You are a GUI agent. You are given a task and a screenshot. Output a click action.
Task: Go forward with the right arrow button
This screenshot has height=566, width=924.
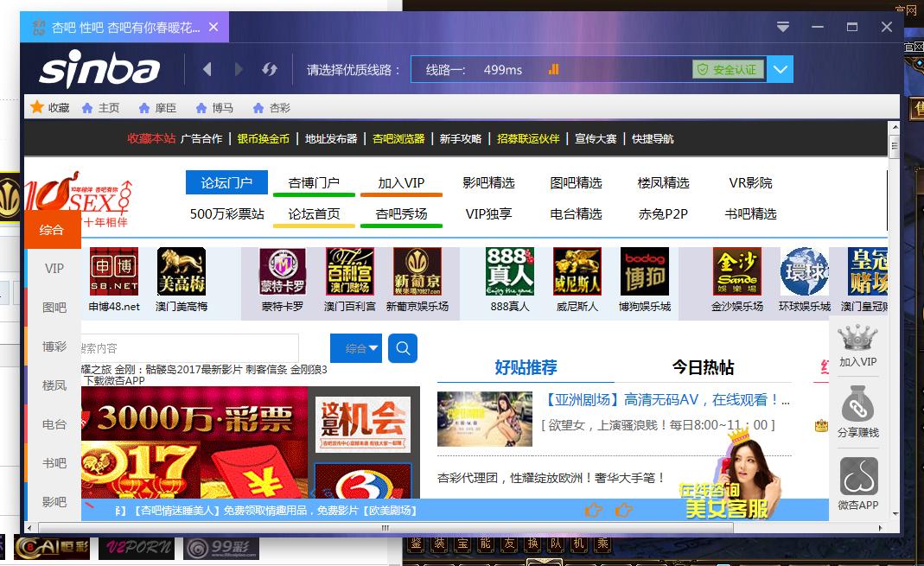238,69
